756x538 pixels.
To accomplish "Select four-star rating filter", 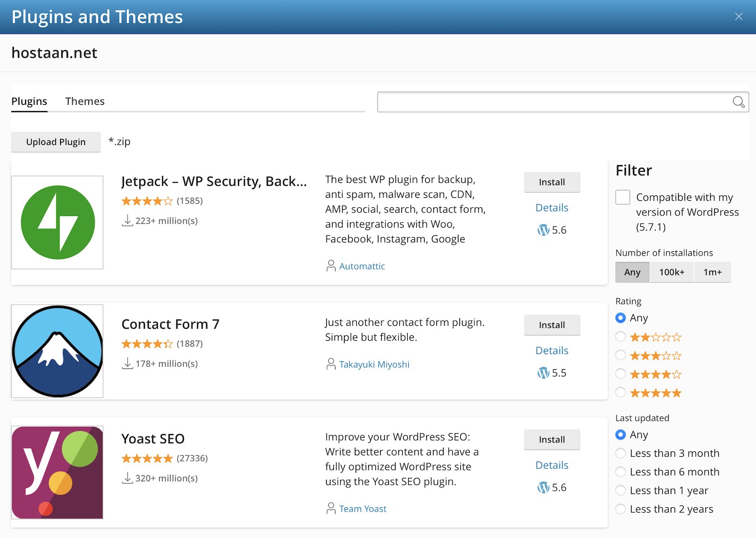I will click(620, 374).
